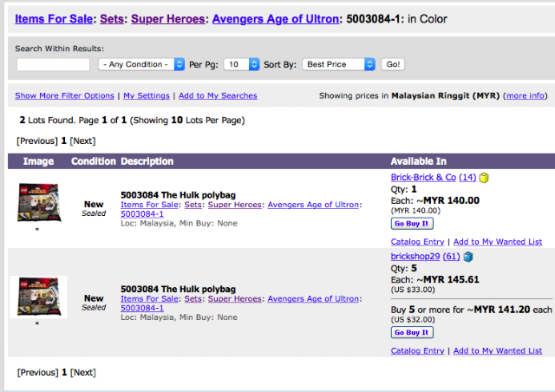Open the first Hulk polybag thumbnail image

tap(38, 203)
